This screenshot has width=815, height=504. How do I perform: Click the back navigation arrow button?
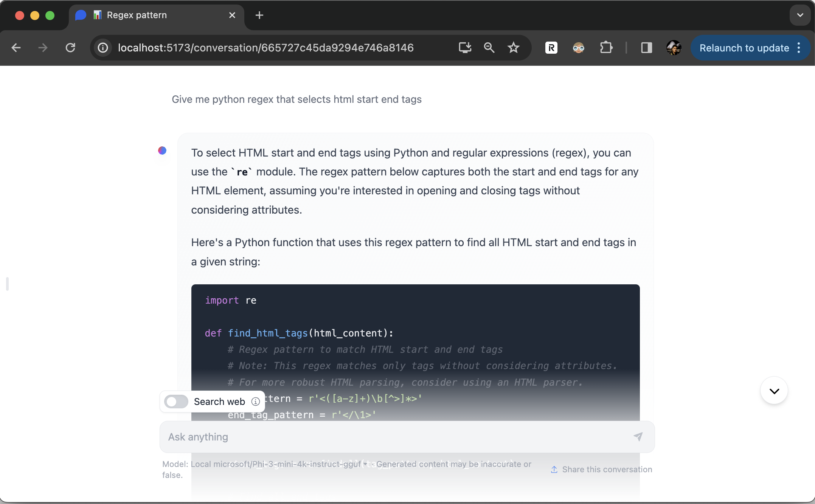coord(16,48)
